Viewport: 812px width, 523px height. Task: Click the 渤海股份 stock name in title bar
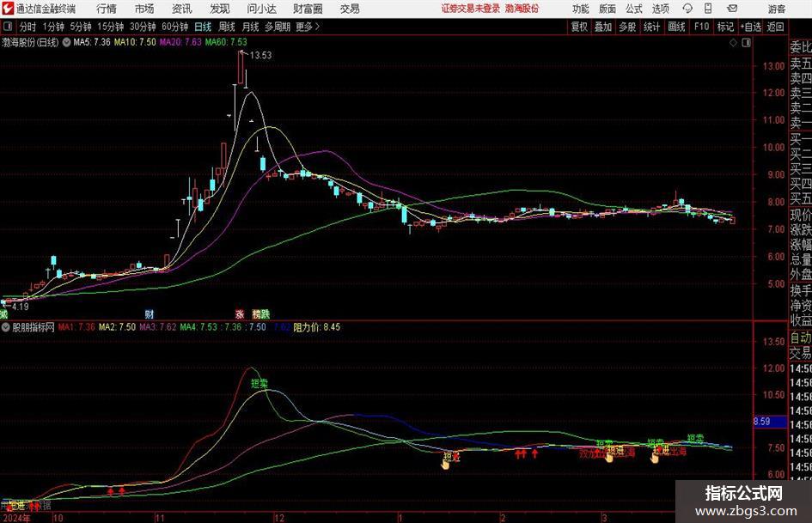click(522, 9)
